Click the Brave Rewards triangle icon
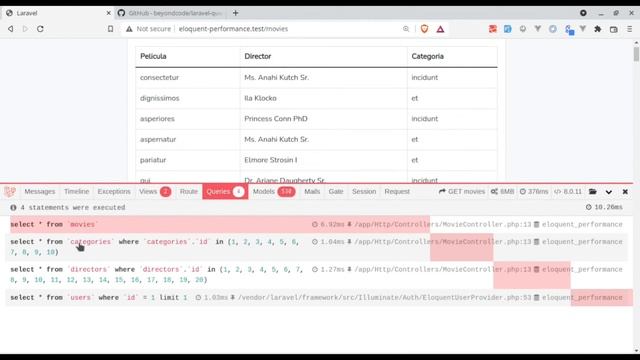The height and width of the screenshot is (360, 640). 440,29
